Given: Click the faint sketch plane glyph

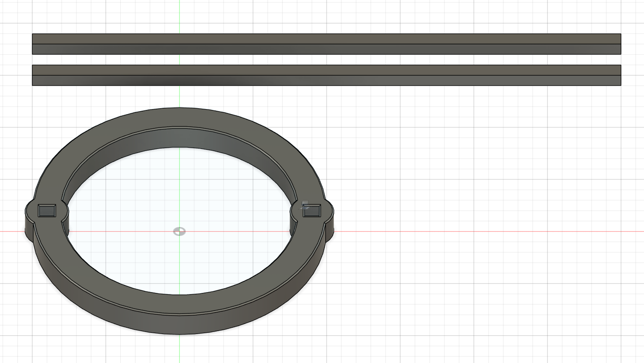Looking at the screenshot, I should point(305,205).
